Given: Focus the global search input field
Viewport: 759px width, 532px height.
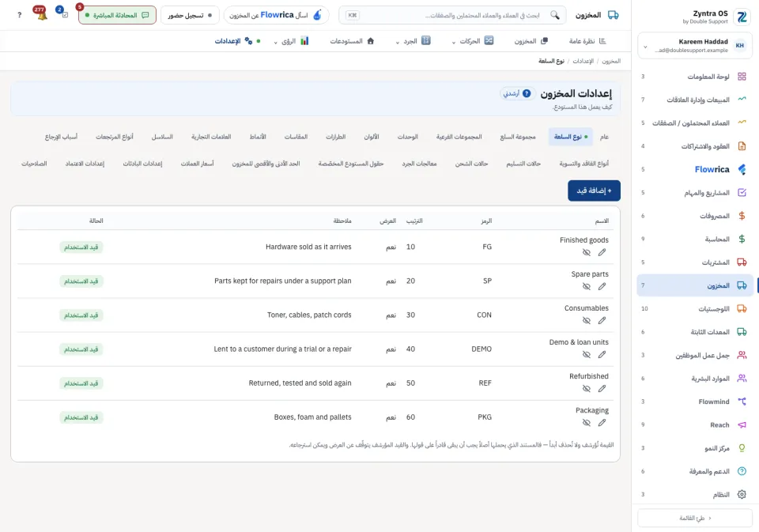Looking at the screenshot, I should [x=452, y=15].
